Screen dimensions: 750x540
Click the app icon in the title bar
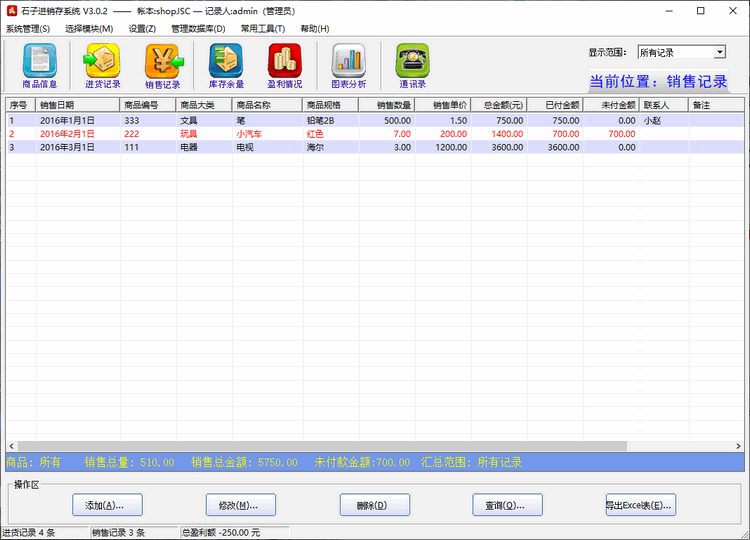click(11, 11)
